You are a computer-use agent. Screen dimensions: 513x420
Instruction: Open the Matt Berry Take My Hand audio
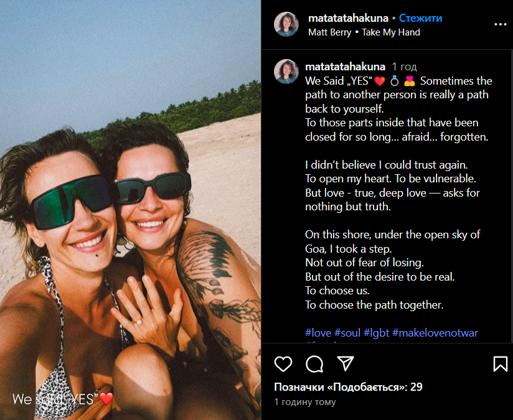click(364, 32)
